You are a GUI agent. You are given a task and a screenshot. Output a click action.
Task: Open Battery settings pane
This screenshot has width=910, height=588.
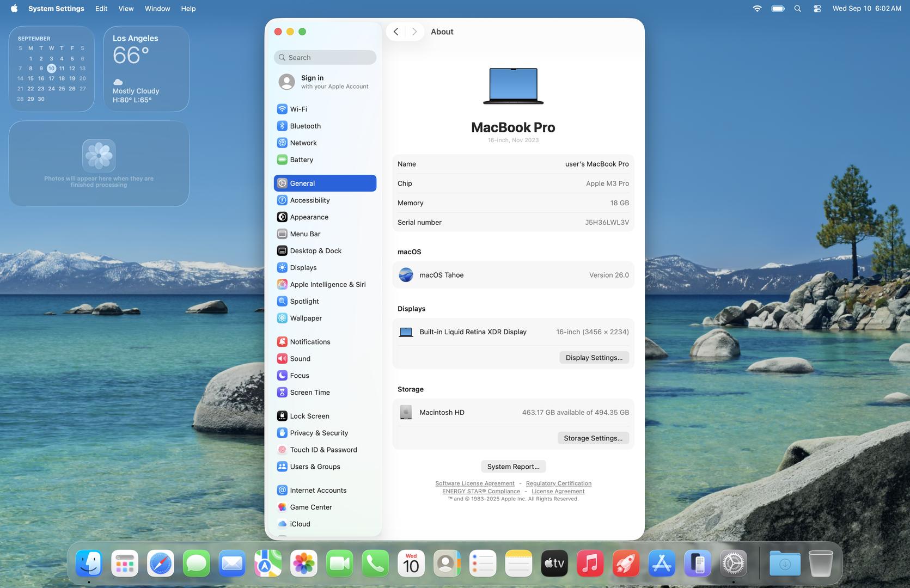coord(325,160)
